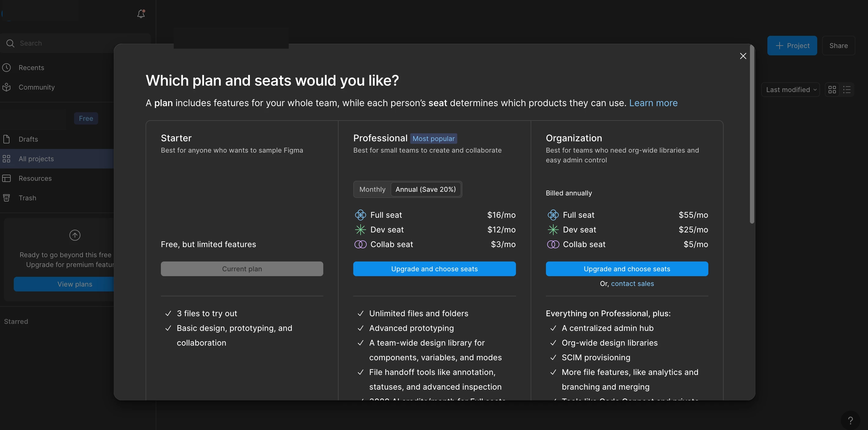Click the contact sales link
This screenshot has height=430, width=868.
point(632,284)
